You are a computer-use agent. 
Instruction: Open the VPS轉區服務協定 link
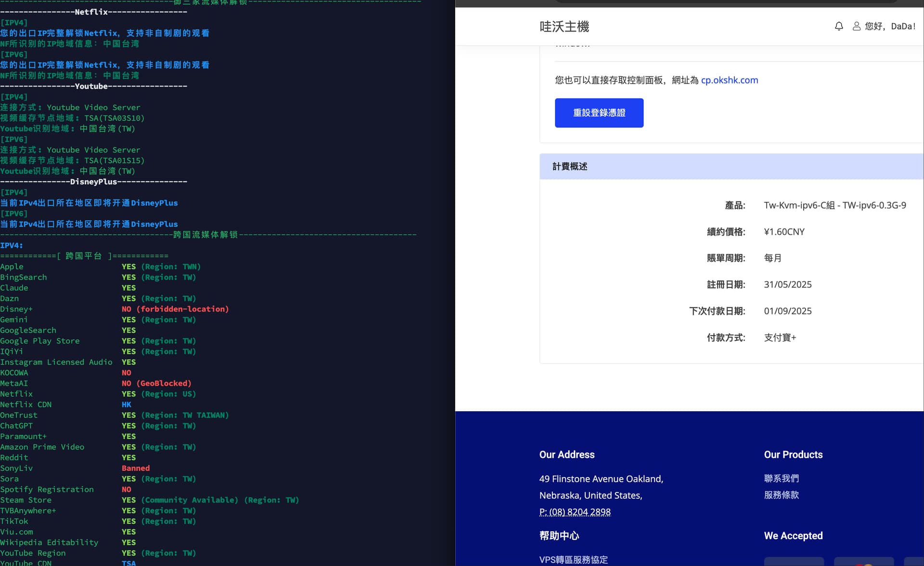tap(573, 560)
